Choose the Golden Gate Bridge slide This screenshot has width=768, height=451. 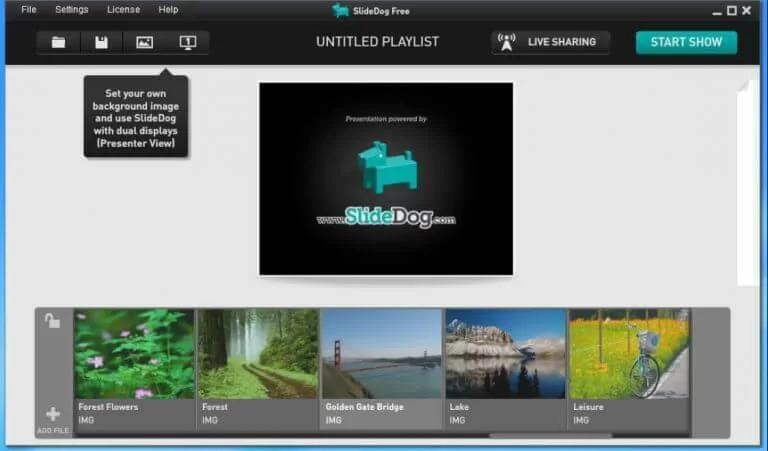381,354
